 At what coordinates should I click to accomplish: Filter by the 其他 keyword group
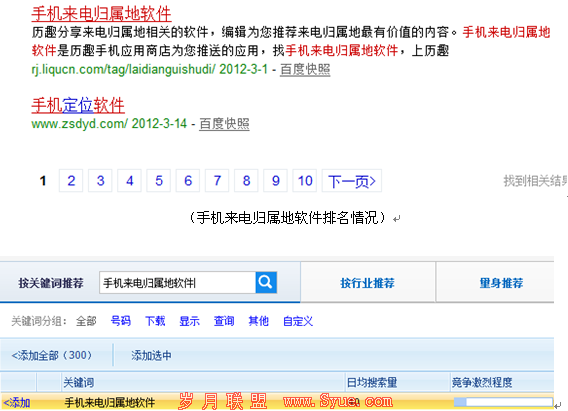click(258, 321)
